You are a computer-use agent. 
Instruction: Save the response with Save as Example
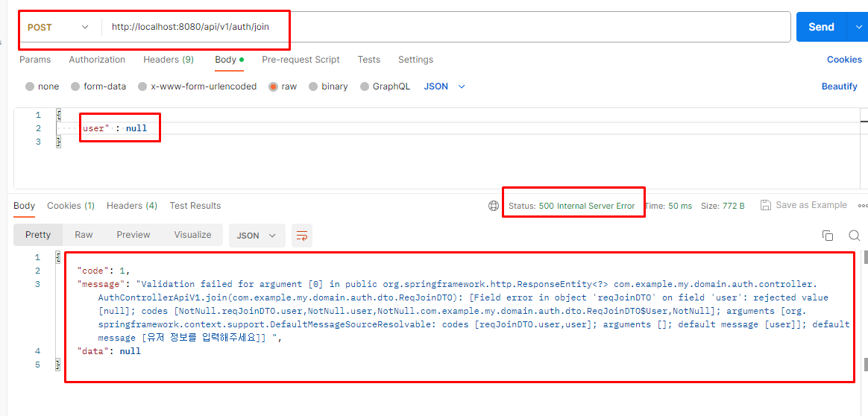[x=804, y=205]
